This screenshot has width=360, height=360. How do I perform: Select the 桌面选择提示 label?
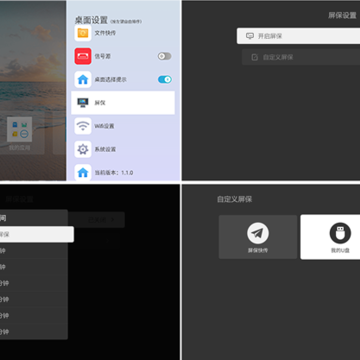tap(111, 80)
